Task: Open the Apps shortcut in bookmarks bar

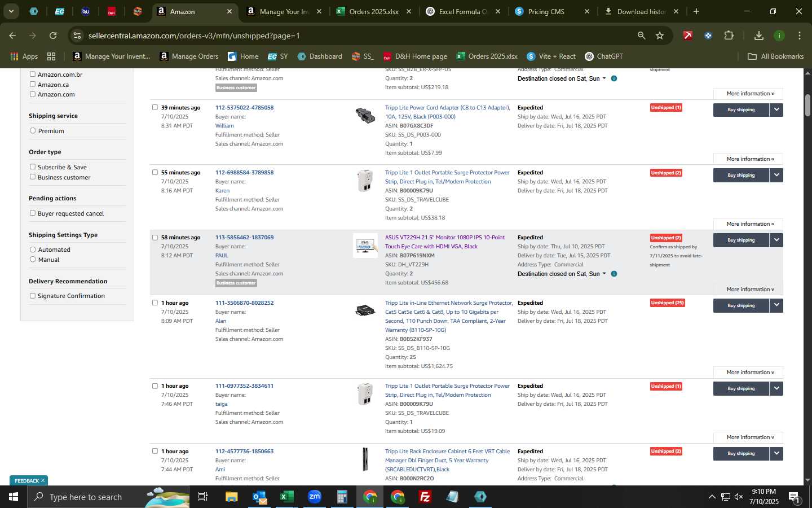Action: pos(24,56)
